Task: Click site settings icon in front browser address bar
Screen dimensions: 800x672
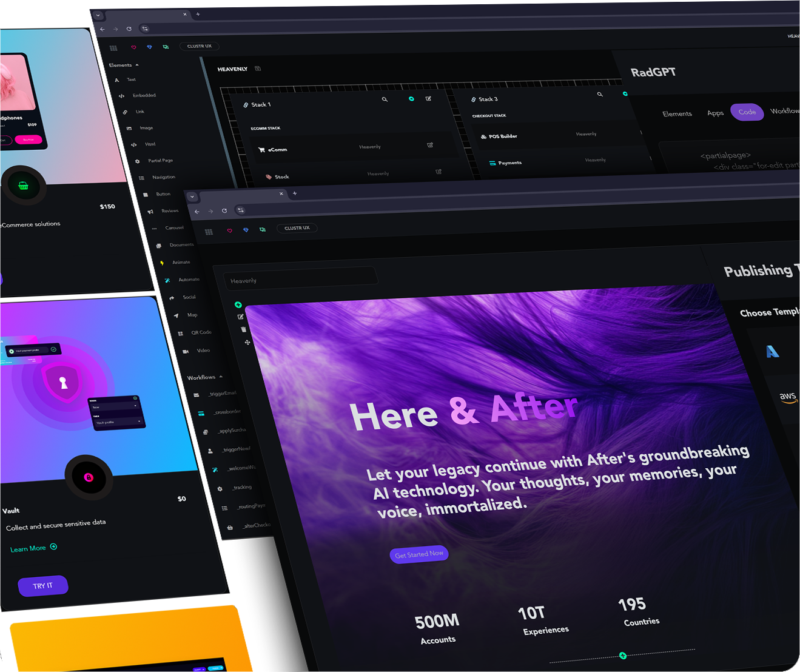Action: [x=241, y=210]
